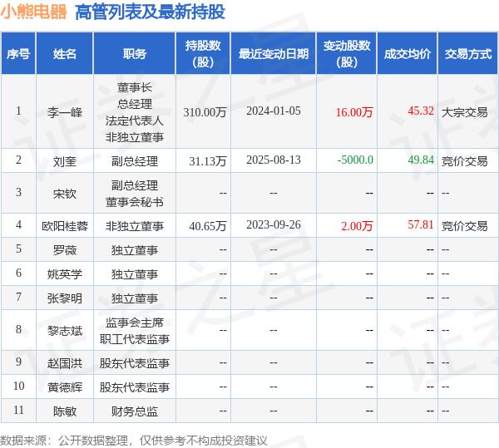
Task: Click the 40.65万 holdings value
Action: [x=207, y=226]
